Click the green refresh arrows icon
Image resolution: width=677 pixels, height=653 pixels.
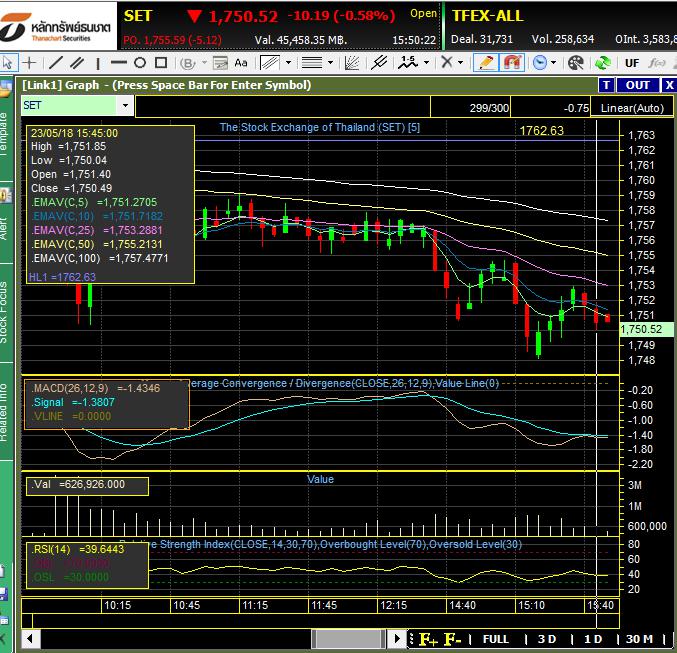[603, 63]
